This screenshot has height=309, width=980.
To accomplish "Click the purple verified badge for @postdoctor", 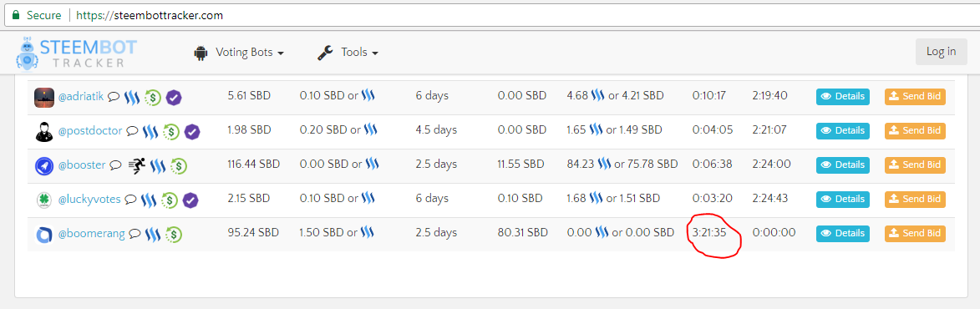I will point(192,132).
